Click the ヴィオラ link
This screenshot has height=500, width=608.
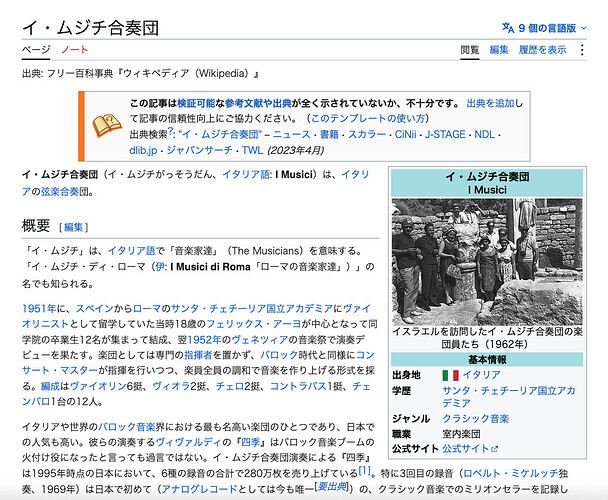click(x=171, y=386)
